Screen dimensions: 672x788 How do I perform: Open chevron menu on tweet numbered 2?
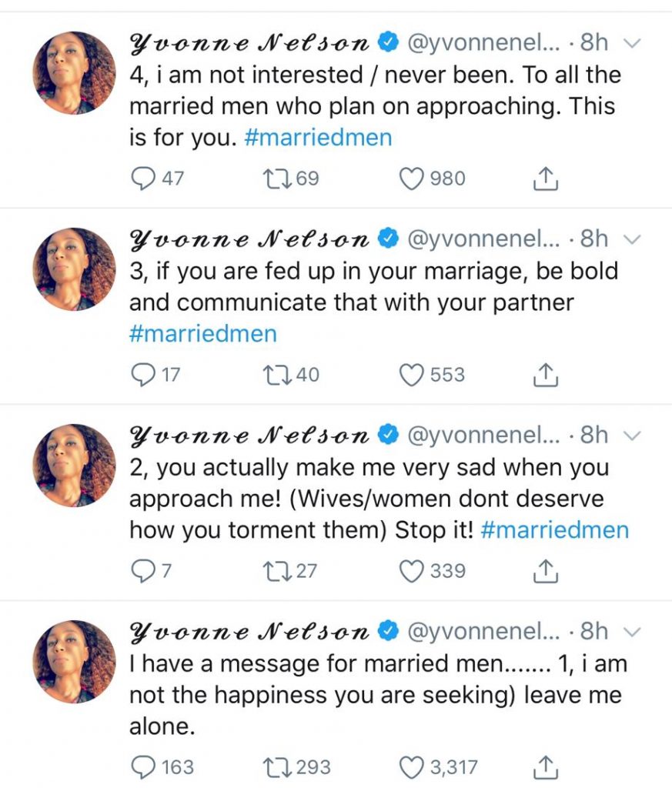click(633, 436)
